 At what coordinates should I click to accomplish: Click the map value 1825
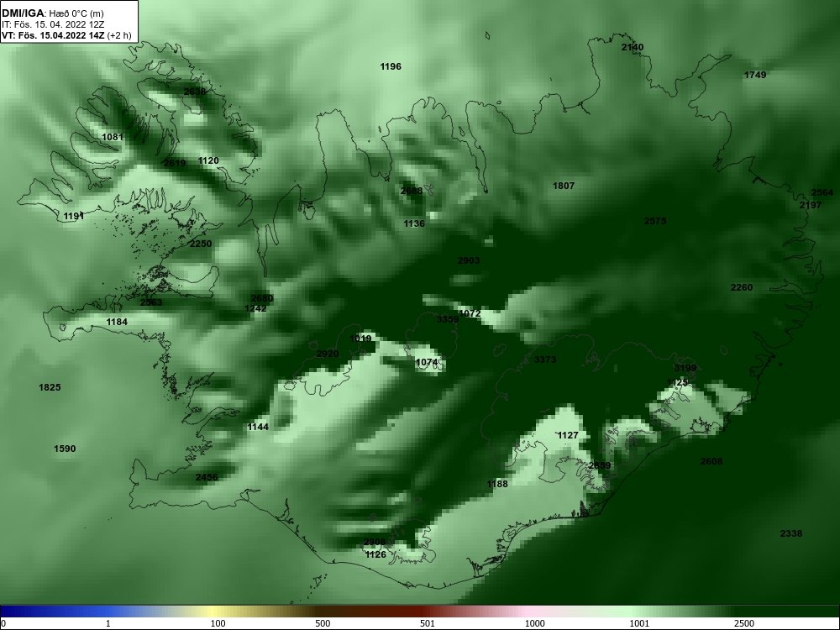pyautogui.click(x=50, y=387)
